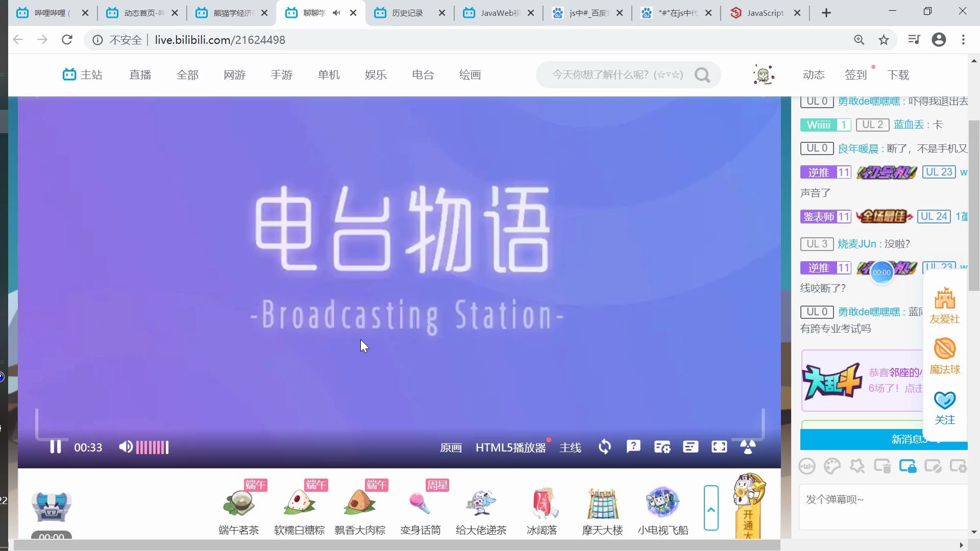980x551 pixels.
Task: Open 友爱社 from side panel
Action: tap(945, 305)
